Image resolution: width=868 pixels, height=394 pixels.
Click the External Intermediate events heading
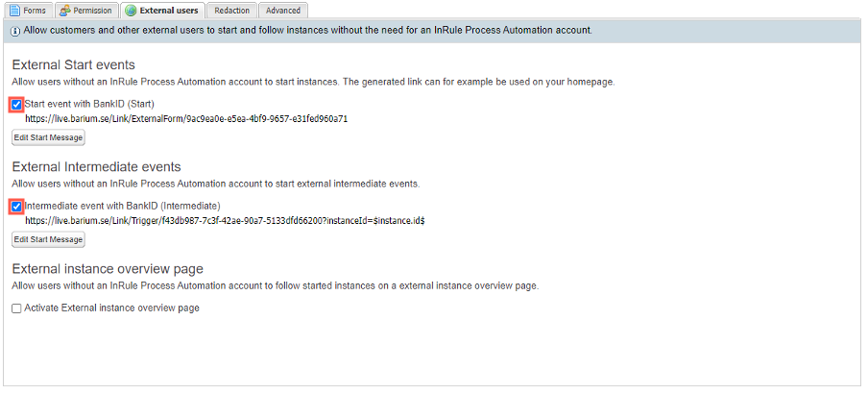pos(96,166)
